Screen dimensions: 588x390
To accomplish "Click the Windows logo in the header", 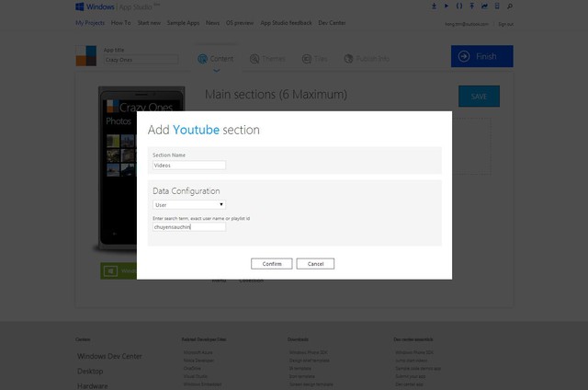I will (82, 7).
